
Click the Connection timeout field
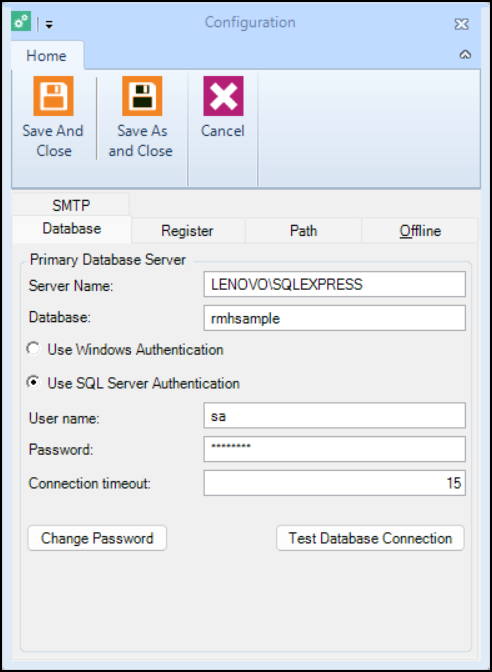334,483
